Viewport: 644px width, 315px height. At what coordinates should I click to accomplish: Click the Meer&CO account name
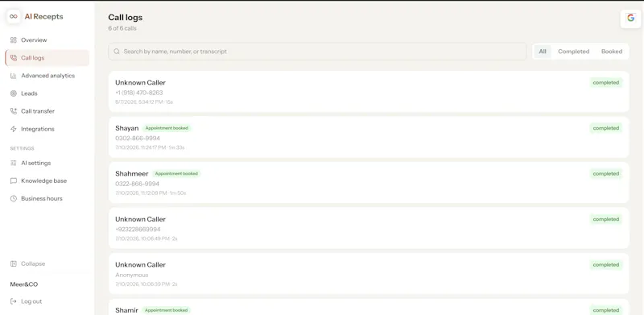(x=24, y=284)
